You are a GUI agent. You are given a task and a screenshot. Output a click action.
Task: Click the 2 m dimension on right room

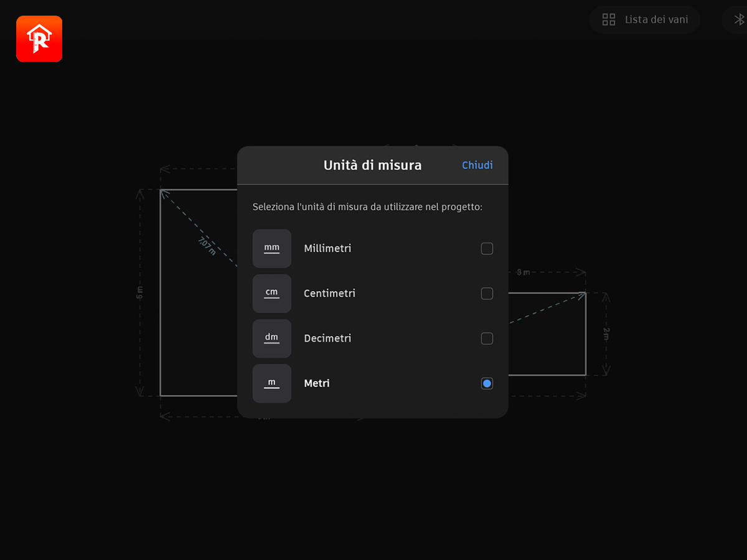coord(606,334)
